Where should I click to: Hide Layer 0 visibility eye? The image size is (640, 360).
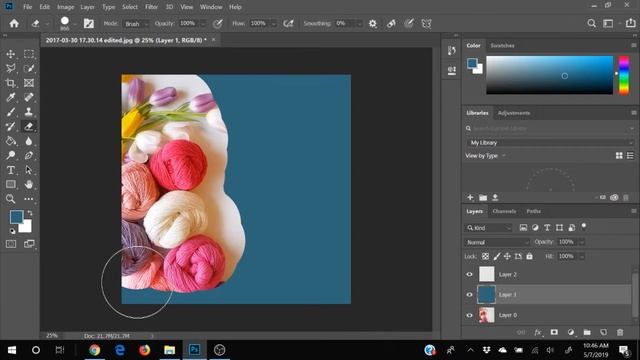[469, 315]
